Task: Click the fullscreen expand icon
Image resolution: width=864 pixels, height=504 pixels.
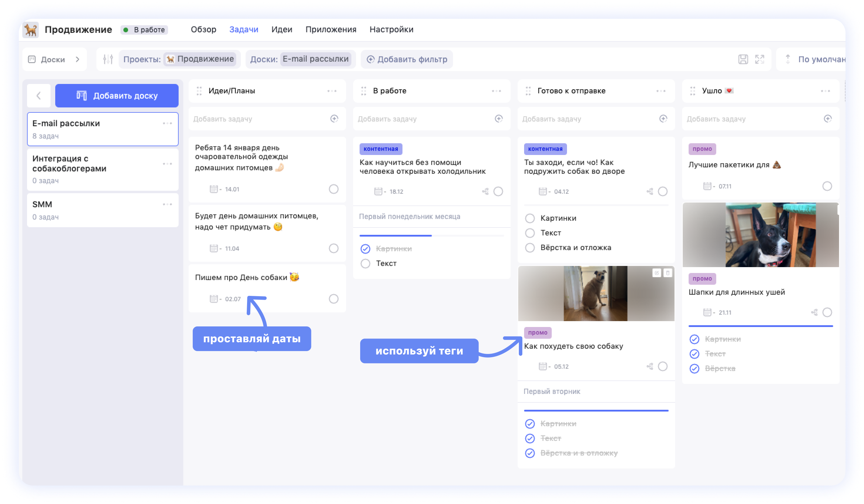Action: pyautogui.click(x=759, y=59)
